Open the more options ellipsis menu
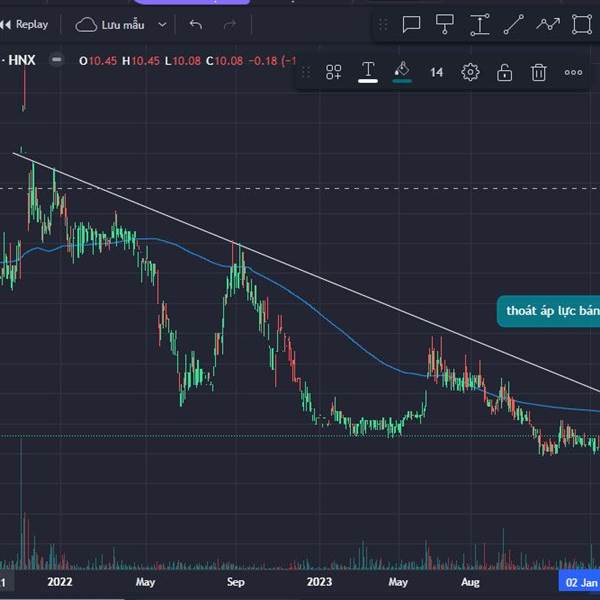 (573, 72)
